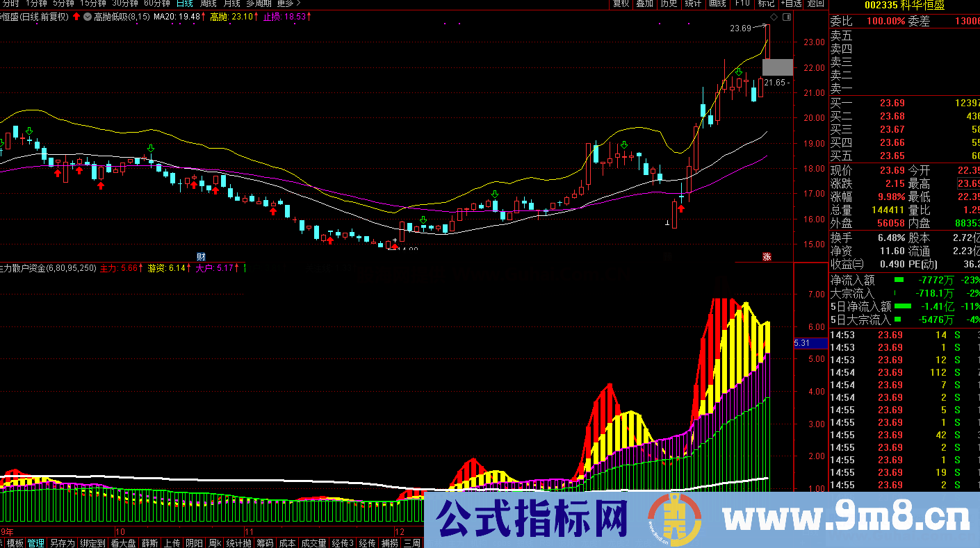This screenshot has width=980, height=548.
Task: Open the chevron dropdown beside 高抛低吸 indicator
Action: [x=87, y=16]
